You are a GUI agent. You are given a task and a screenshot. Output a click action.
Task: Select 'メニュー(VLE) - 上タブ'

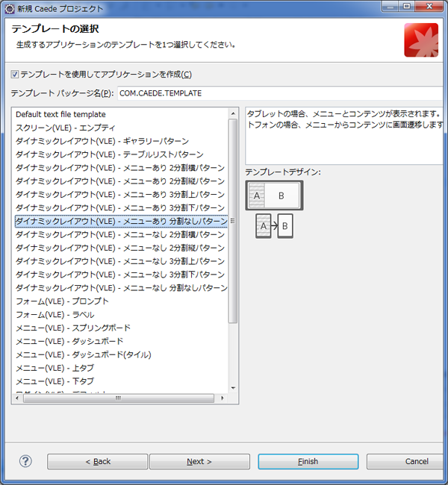click(x=122, y=368)
